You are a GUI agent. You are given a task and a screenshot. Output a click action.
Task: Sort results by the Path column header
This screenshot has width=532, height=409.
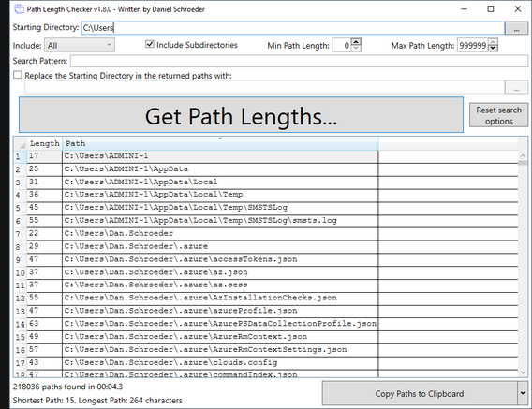click(x=220, y=143)
